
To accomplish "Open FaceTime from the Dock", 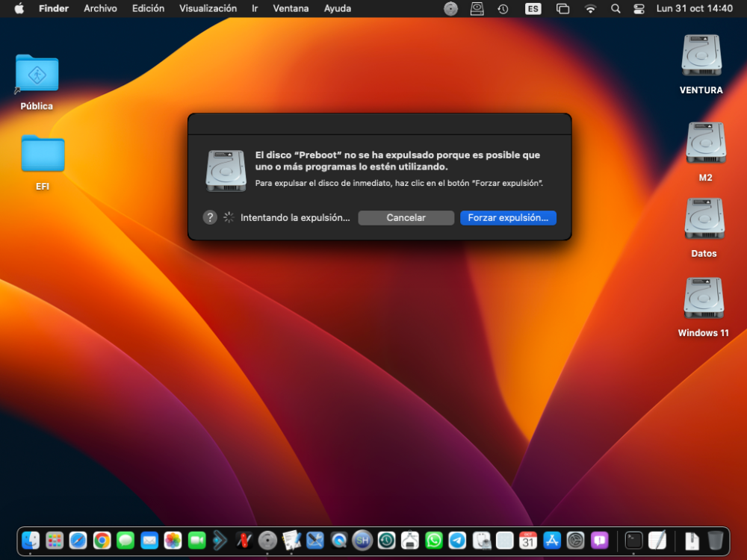I will 196,541.
